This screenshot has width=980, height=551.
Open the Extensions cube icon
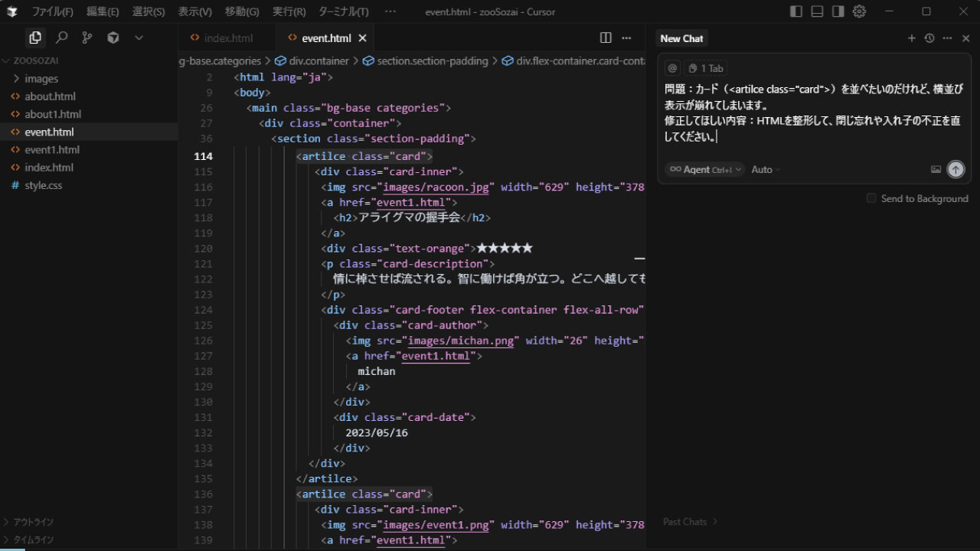coord(113,37)
